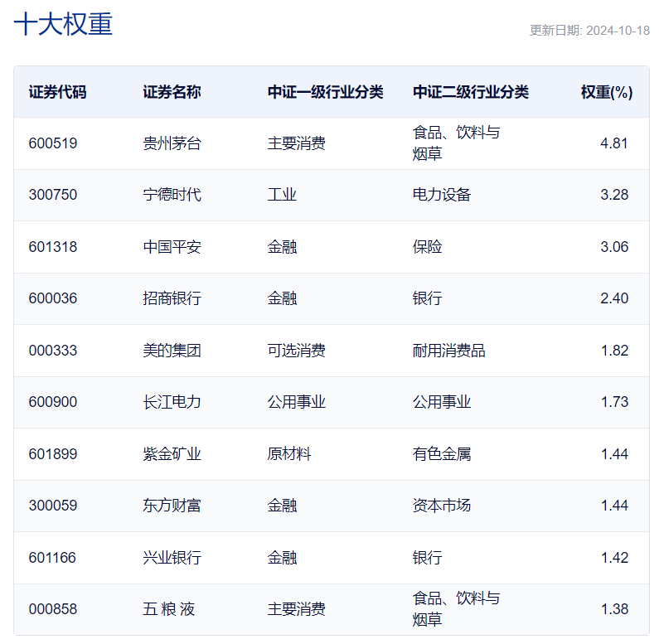Viewport: 659px width, 644px height.
Task: Select the name 东方财富
Action: tap(172, 506)
